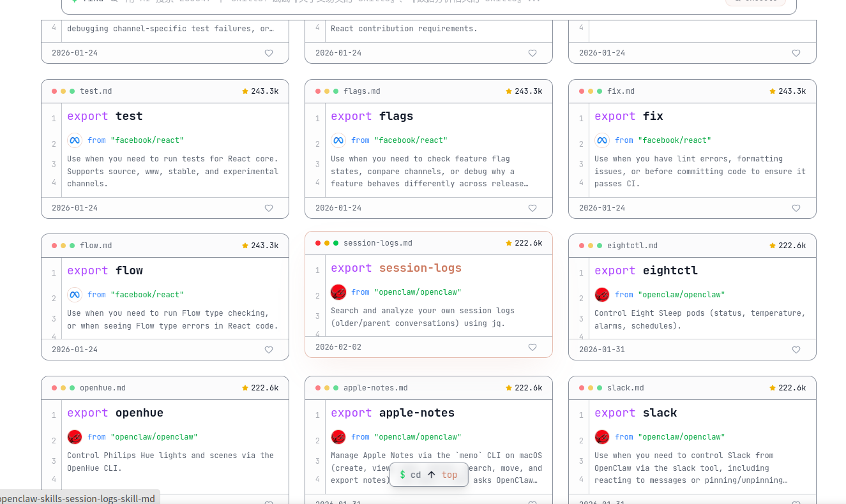Select the star icon beside fix.md's 243.3k
846x504 pixels.
click(x=773, y=91)
